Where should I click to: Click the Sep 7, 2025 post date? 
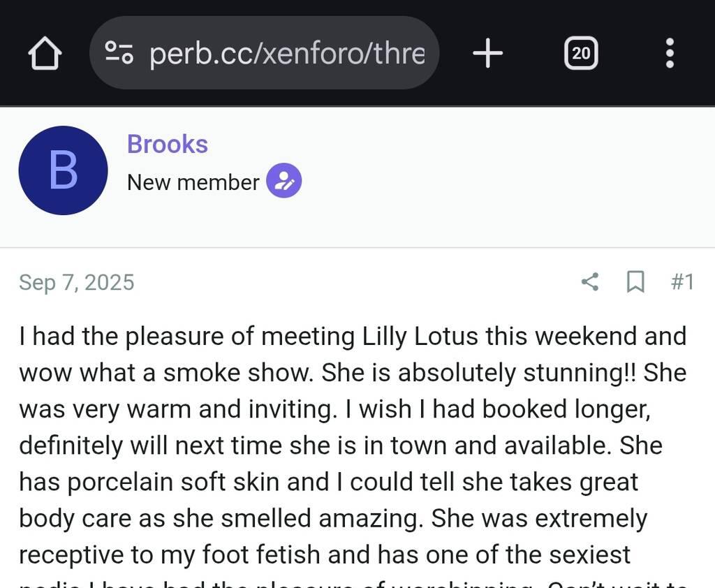pyautogui.click(x=77, y=282)
